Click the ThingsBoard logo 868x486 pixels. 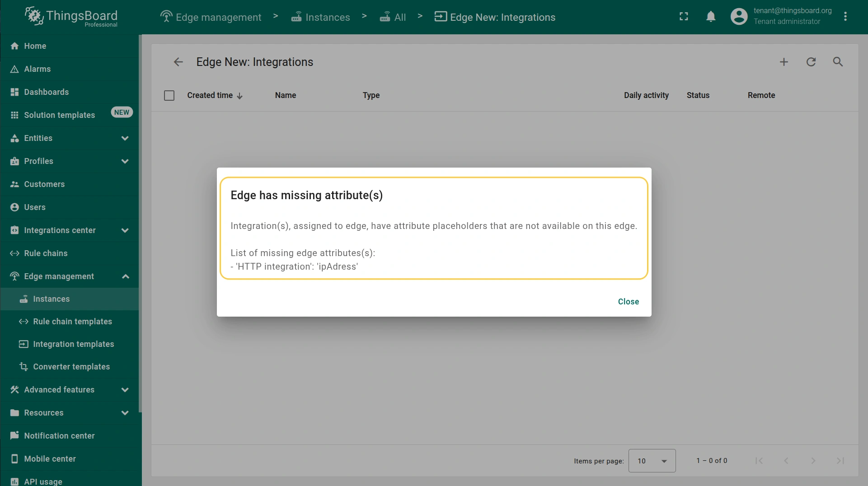(71, 17)
